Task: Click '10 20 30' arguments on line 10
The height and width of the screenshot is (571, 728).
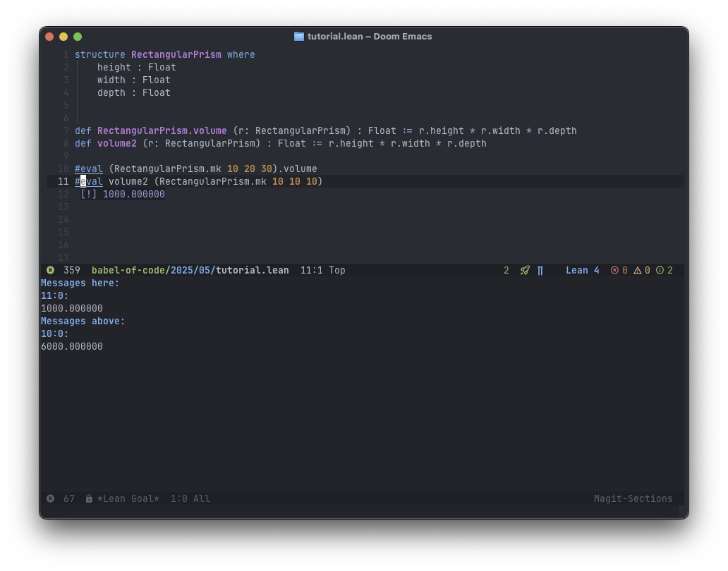Action: 249,169
